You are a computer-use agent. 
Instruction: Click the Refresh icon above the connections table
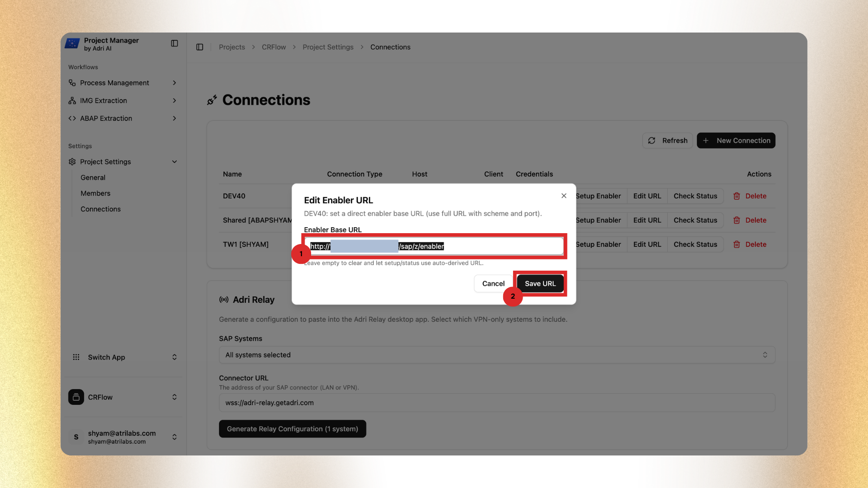tap(652, 141)
